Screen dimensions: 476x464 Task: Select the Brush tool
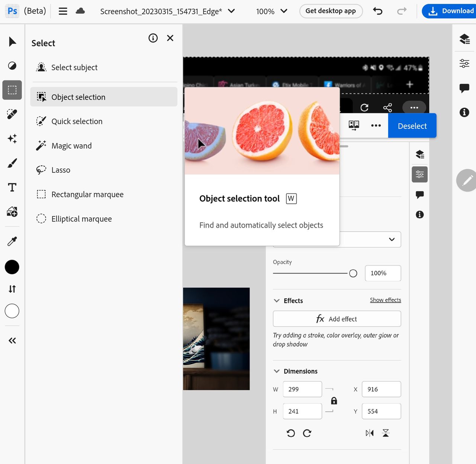12,163
